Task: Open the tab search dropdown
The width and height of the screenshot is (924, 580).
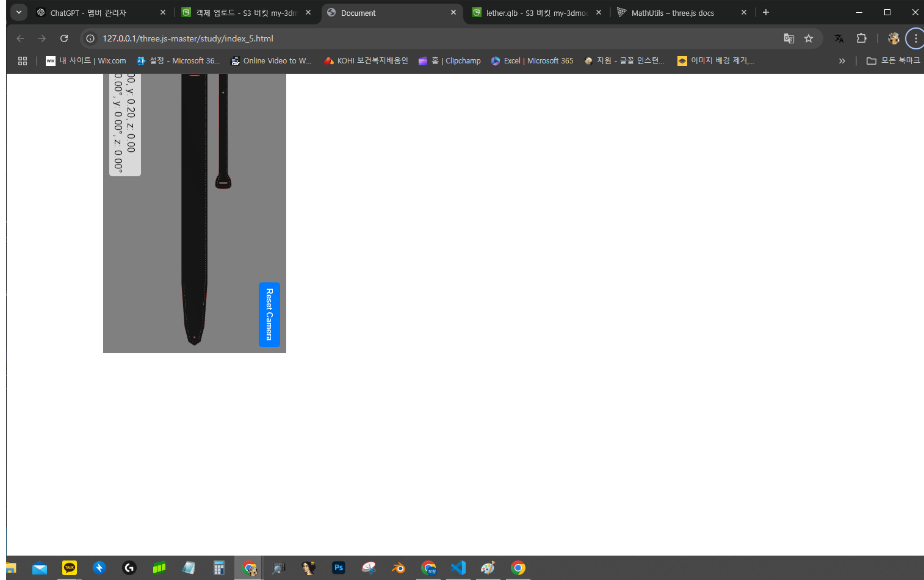Action: [x=19, y=12]
